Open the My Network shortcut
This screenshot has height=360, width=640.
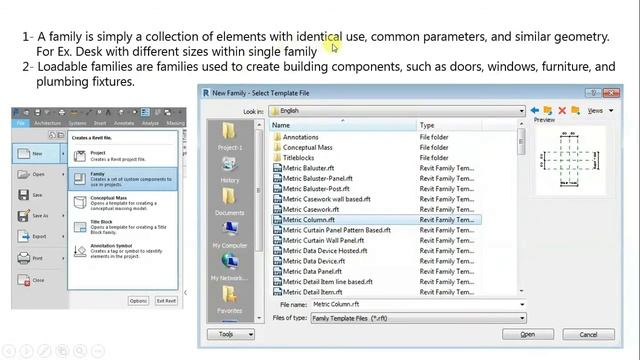[x=230, y=268]
